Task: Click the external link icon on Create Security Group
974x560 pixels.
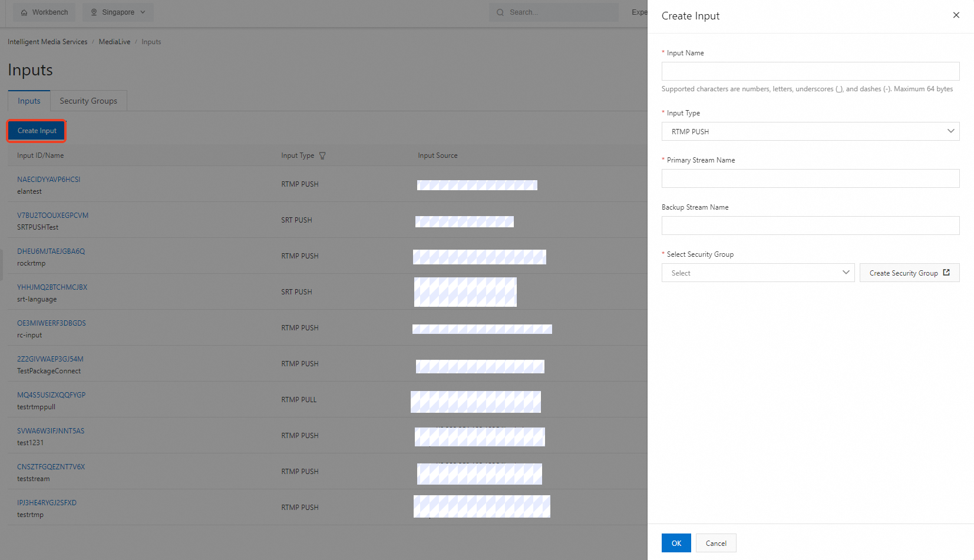Action: click(x=947, y=272)
